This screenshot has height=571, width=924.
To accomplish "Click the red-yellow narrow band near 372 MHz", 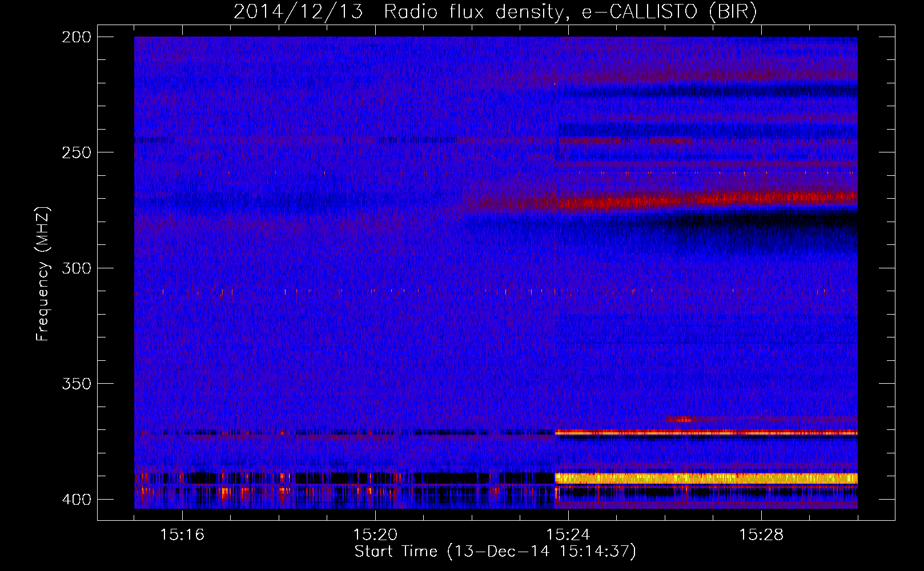I will [x=706, y=432].
